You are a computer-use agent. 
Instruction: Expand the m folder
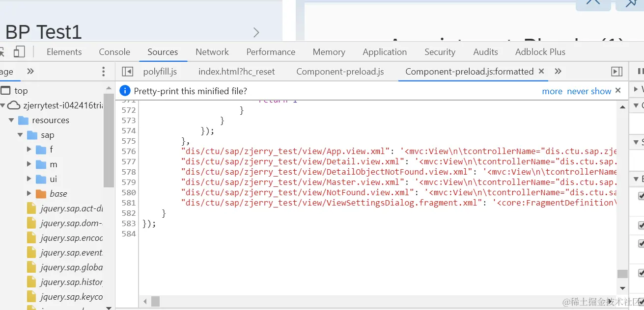pyautogui.click(x=29, y=164)
